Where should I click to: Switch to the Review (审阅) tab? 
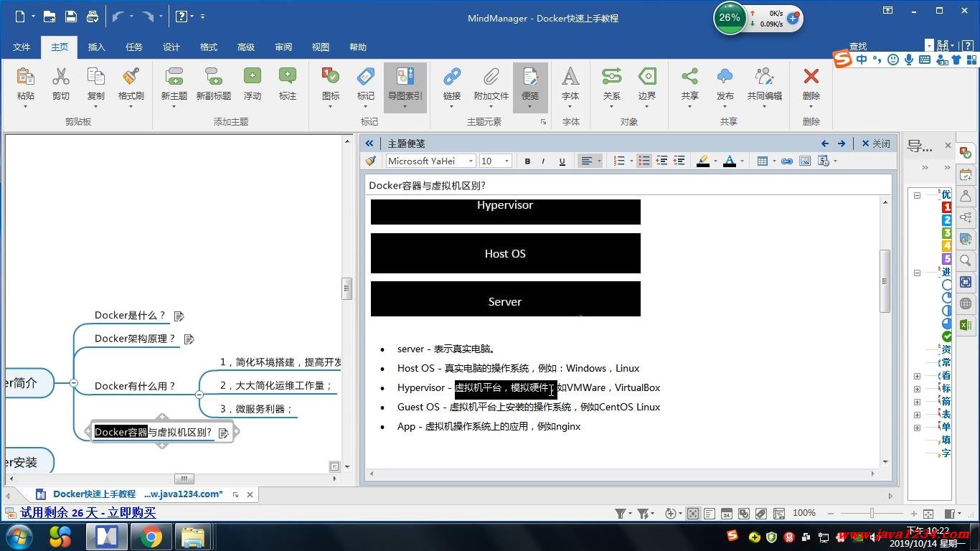[x=283, y=47]
